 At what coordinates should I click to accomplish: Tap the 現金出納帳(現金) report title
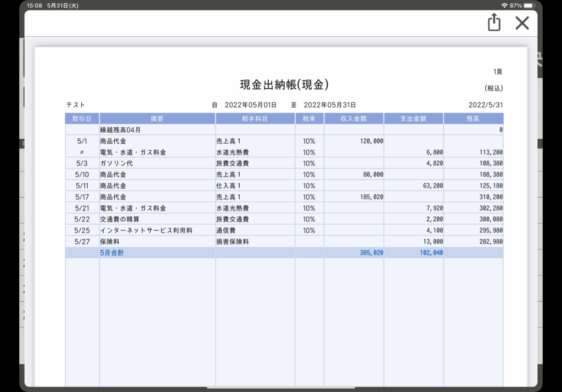click(x=284, y=85)
